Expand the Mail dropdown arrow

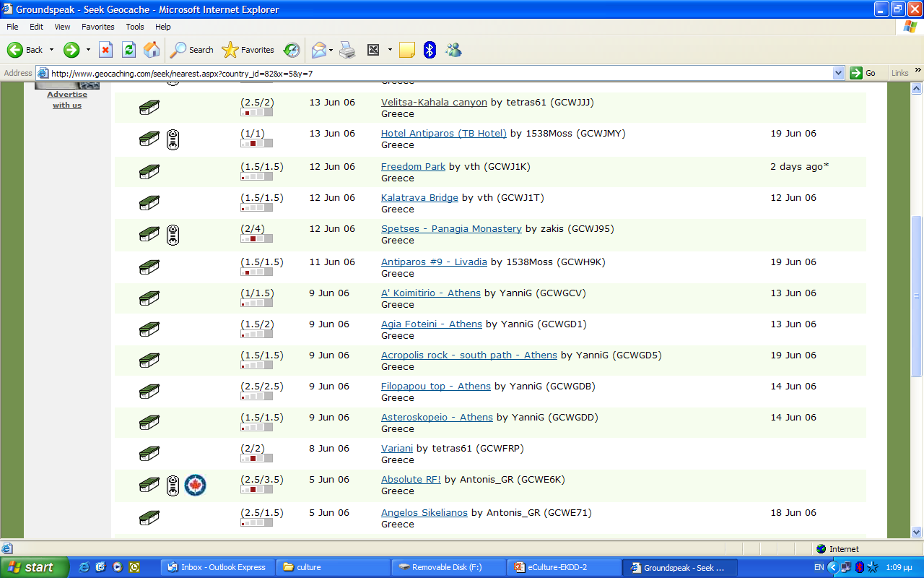(331, 50)
